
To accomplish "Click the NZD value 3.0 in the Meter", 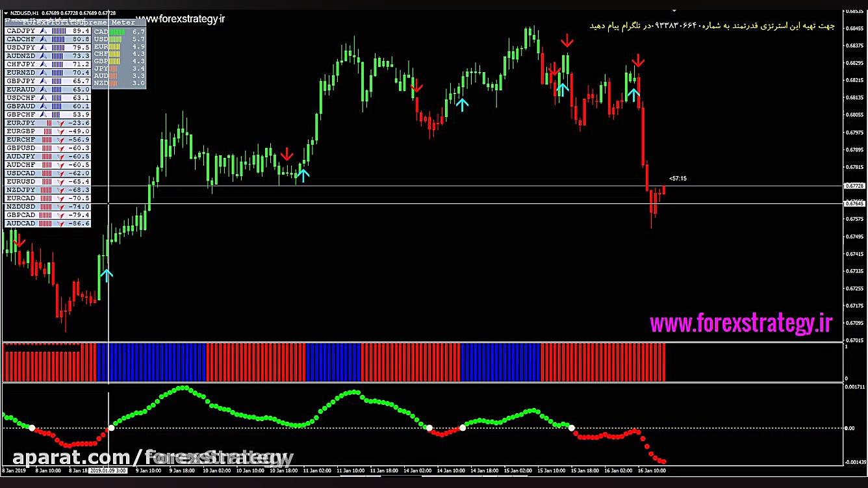I will point(138,83).
